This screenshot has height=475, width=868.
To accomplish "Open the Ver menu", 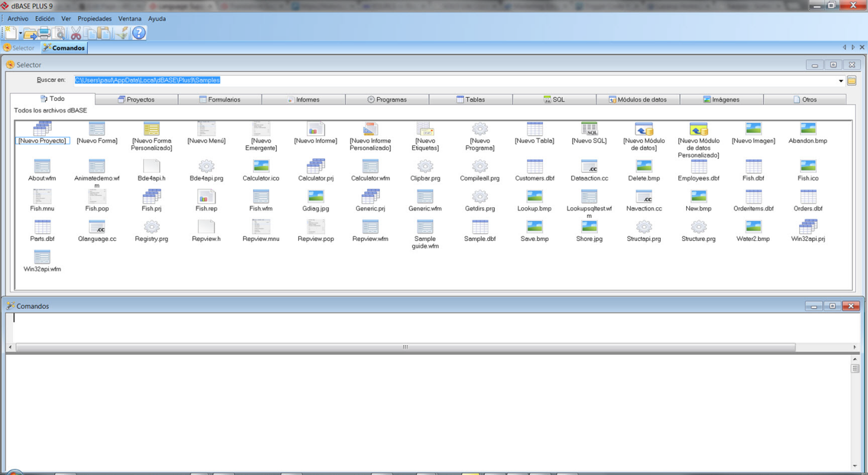I will [66, 18].
